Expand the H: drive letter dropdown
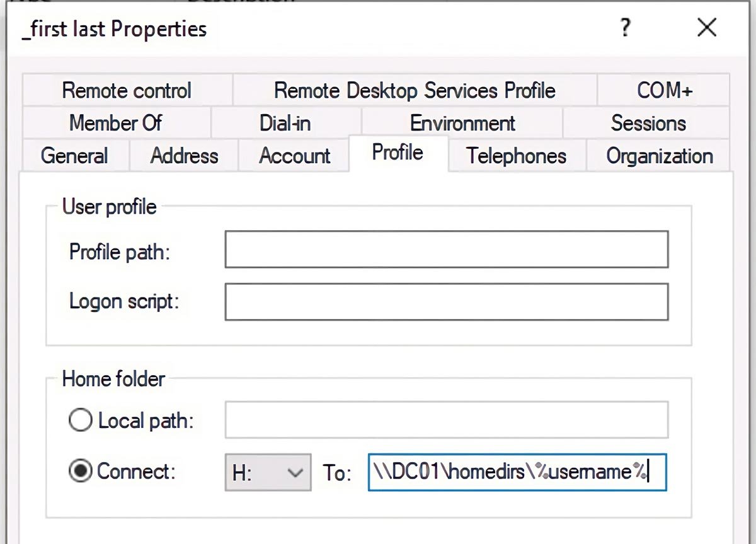Viewport: 756px width, 544px height. click(x=268, y=473)
